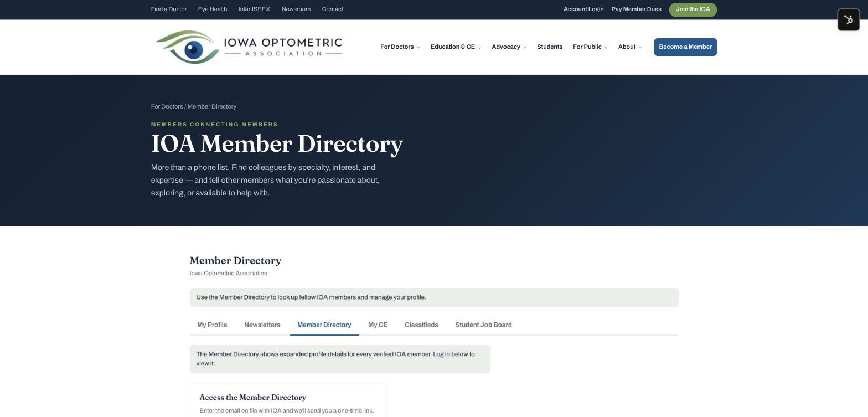Open the Eye Health link
The image size is (868, 417).
(213, 9)
